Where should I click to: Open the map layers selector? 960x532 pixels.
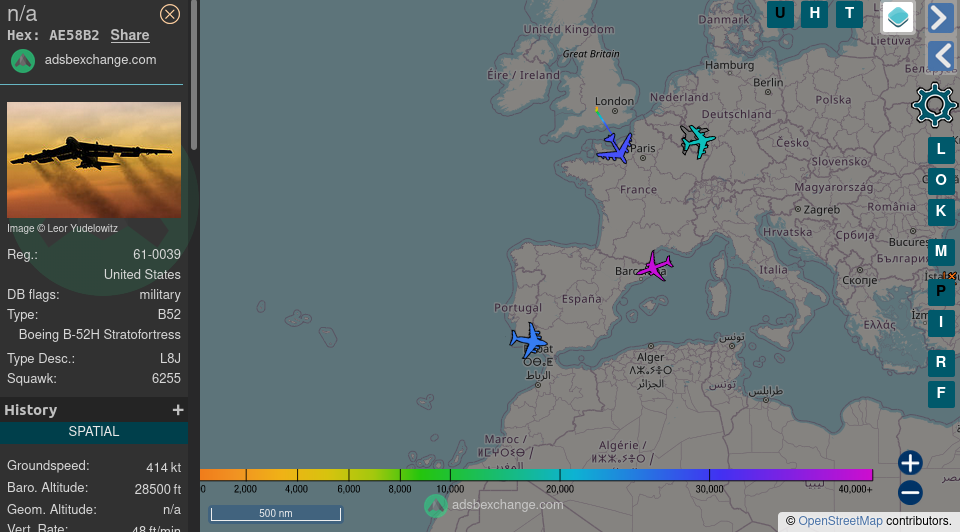pos(898,17)
